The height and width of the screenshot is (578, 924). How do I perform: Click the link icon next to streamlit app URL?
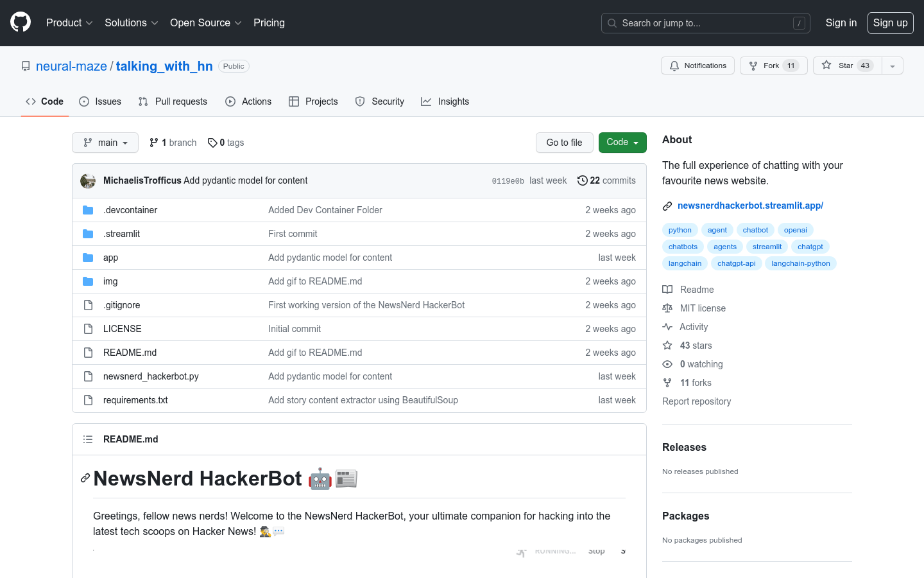667,206
